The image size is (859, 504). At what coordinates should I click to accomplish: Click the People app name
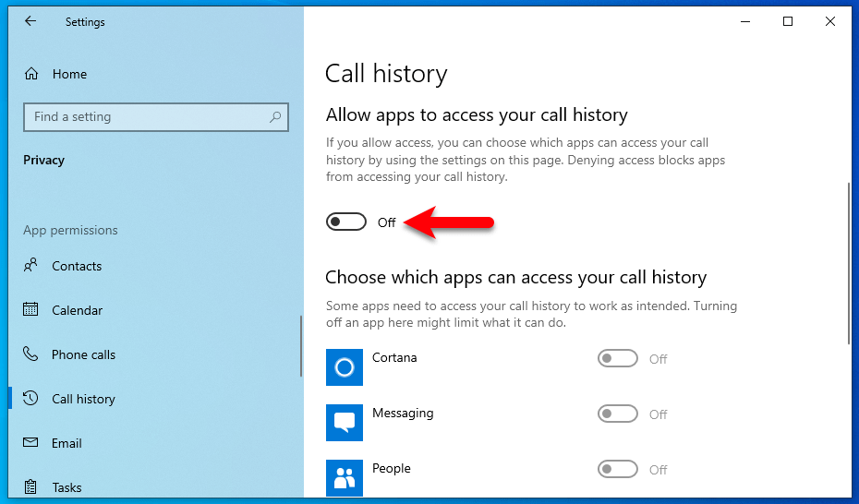point(391,468)
